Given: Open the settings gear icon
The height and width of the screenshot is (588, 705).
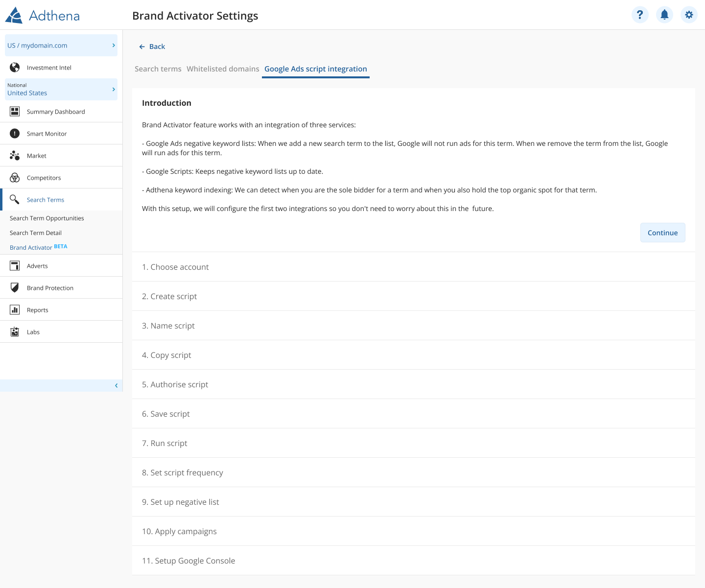Looking at the screenshot, I should coord(689,15).
